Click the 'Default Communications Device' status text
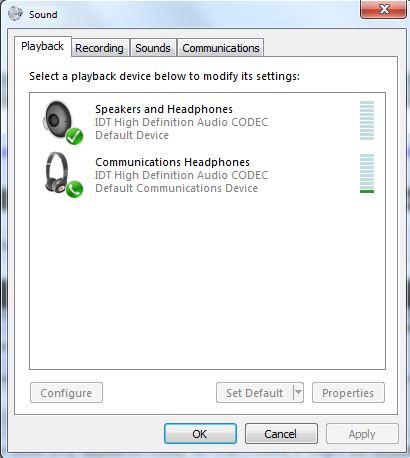410x458 pixels. click(176, 188)
